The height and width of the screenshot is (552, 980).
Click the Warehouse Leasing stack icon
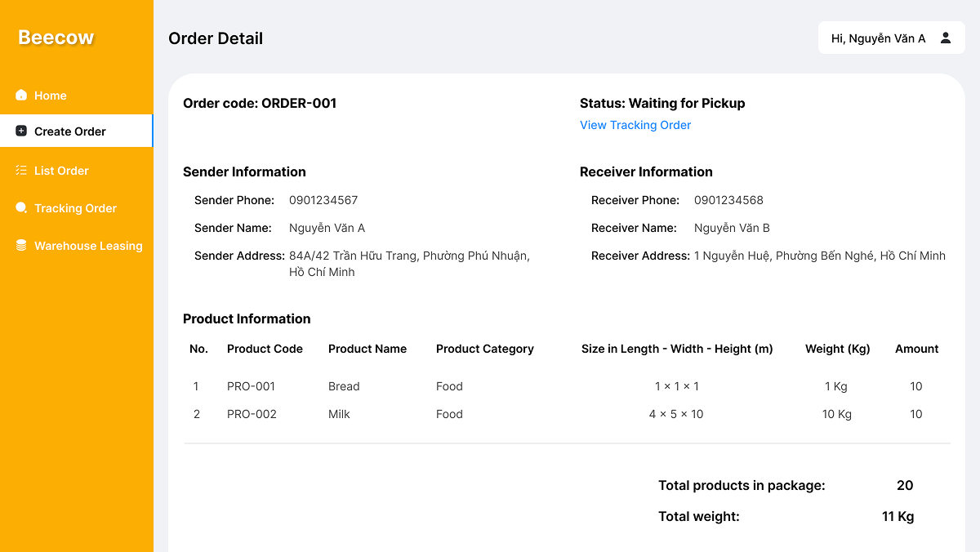21,246
